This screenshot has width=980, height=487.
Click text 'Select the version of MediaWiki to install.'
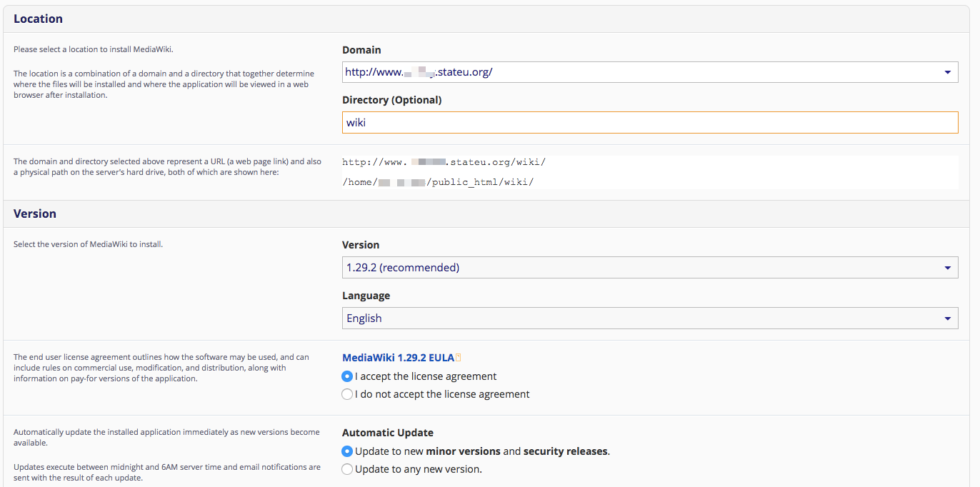[x=89, y=244]
